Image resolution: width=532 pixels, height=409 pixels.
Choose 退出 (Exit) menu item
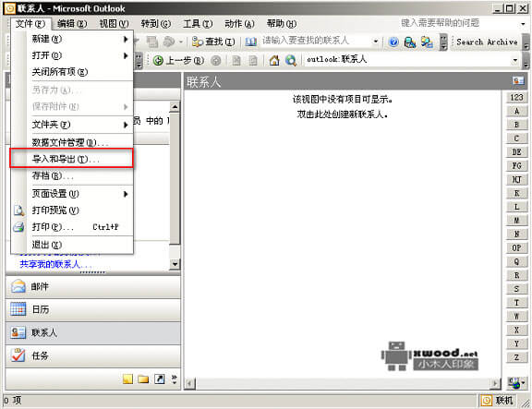pos(72,245)
